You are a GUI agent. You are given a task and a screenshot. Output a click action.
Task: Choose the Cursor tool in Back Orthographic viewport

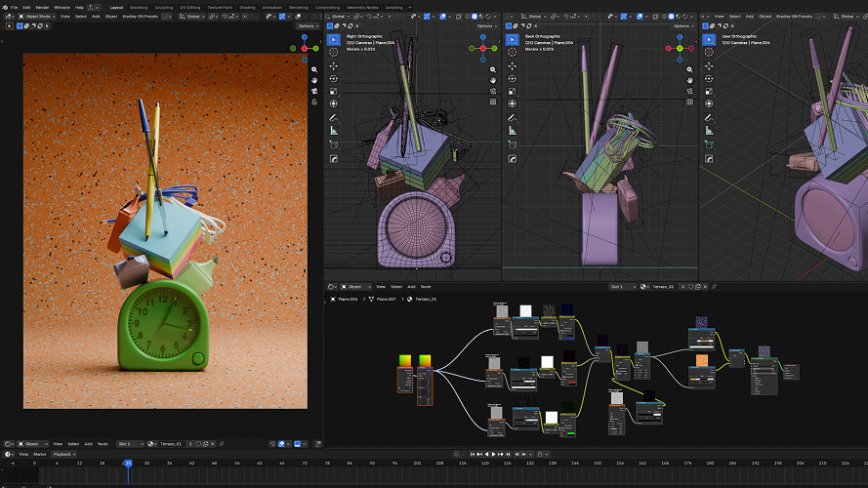click(x=512, y=52)
